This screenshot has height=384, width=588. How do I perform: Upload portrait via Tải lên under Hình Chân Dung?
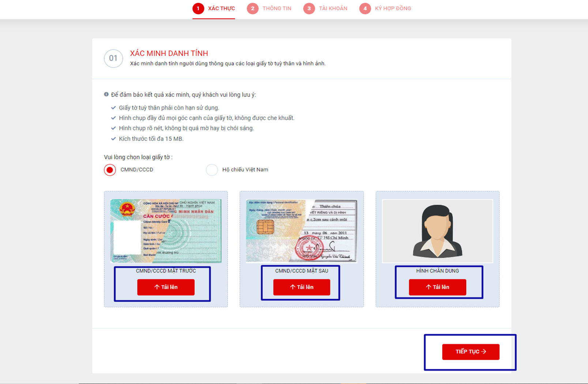coord(437,287)
